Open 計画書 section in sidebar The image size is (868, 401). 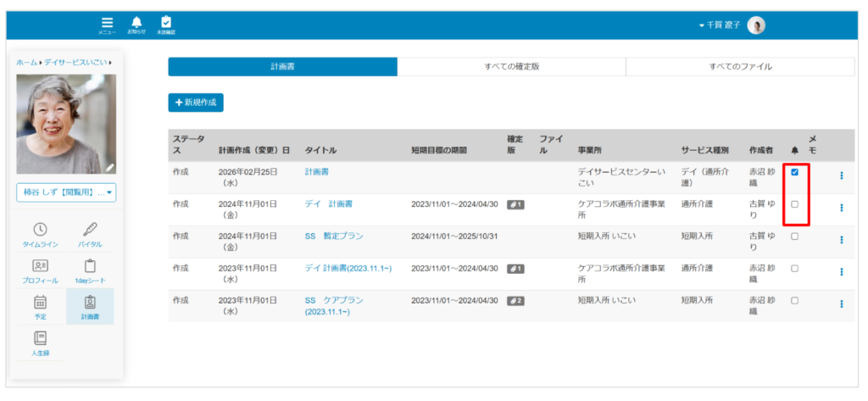coord(90,306)
